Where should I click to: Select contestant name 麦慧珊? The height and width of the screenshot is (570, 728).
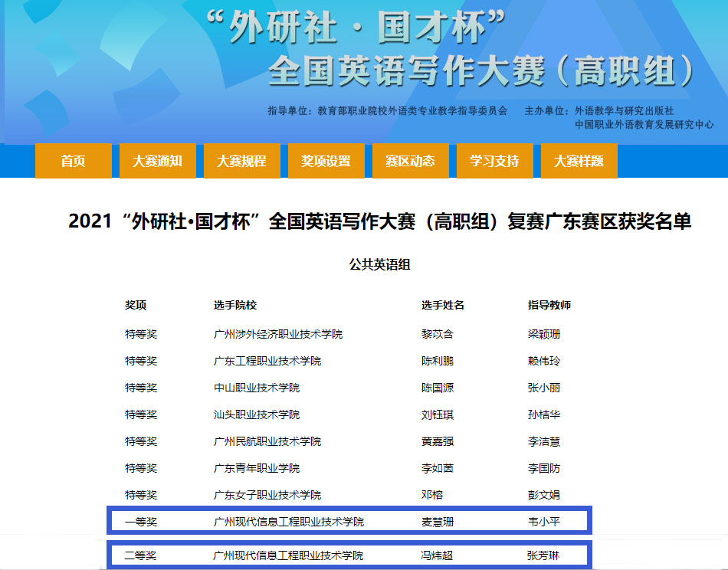coord(438,522)
